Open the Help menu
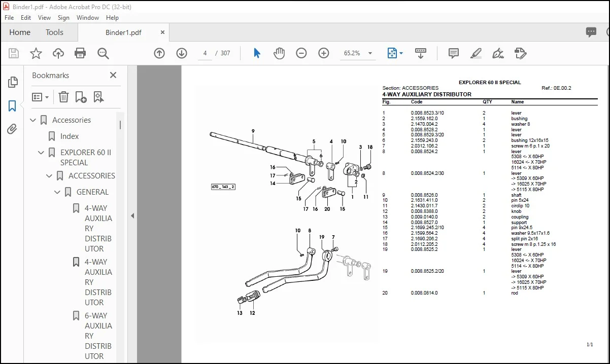The image size is (610, 364). tap(112, 17)
